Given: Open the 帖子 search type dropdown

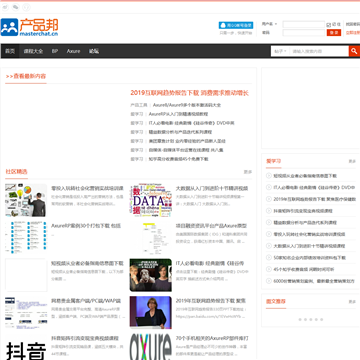Looking at the screenshot, I should click(x=280, y=51).
